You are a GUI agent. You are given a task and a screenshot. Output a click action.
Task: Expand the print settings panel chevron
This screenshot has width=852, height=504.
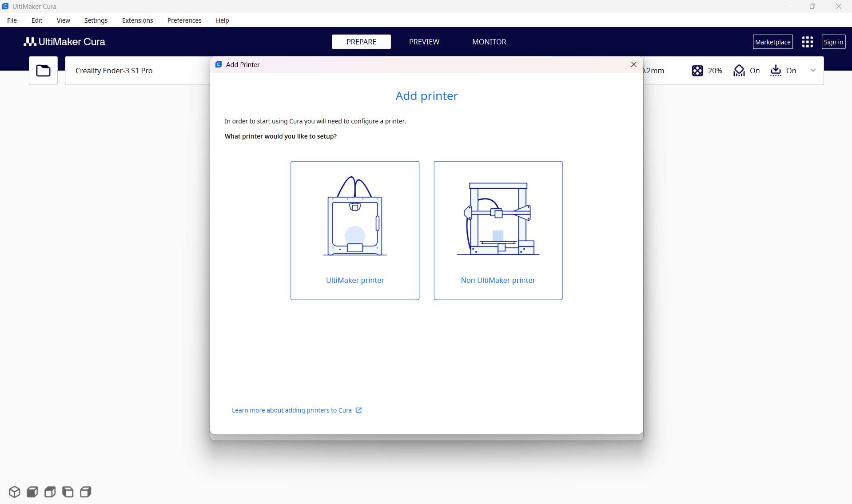(x=813, y=70)
